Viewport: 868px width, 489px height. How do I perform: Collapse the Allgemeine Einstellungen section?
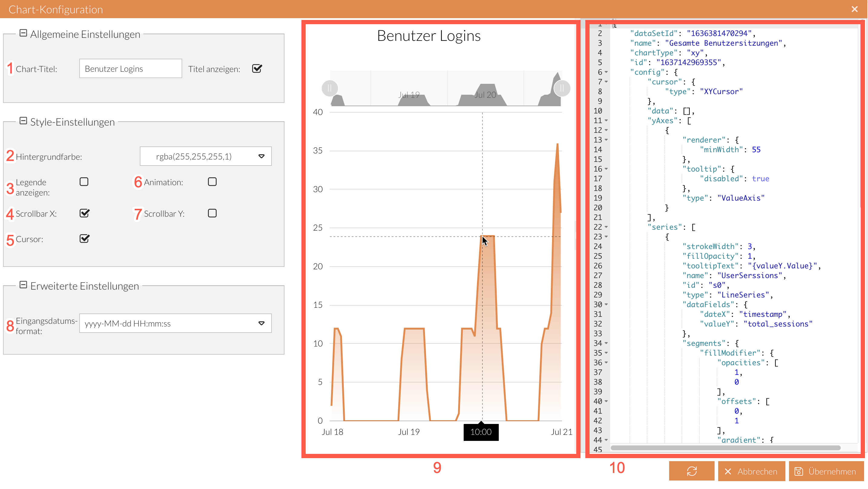coord(23,33)
